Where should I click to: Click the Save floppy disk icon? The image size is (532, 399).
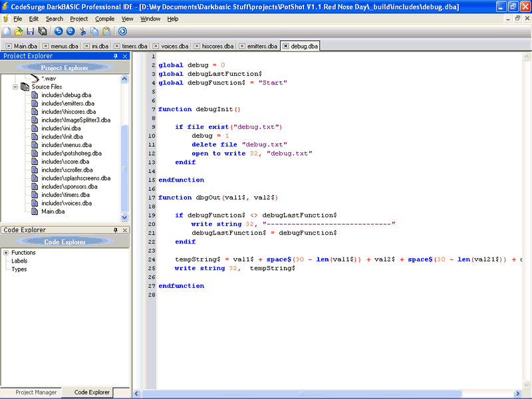(x=31, y=31)
